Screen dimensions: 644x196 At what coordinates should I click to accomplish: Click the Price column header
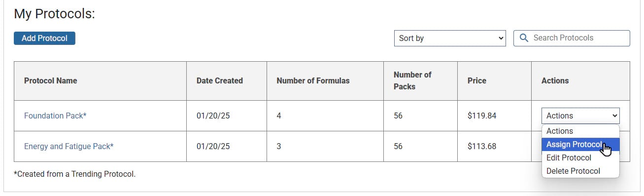tap(477, 80)
